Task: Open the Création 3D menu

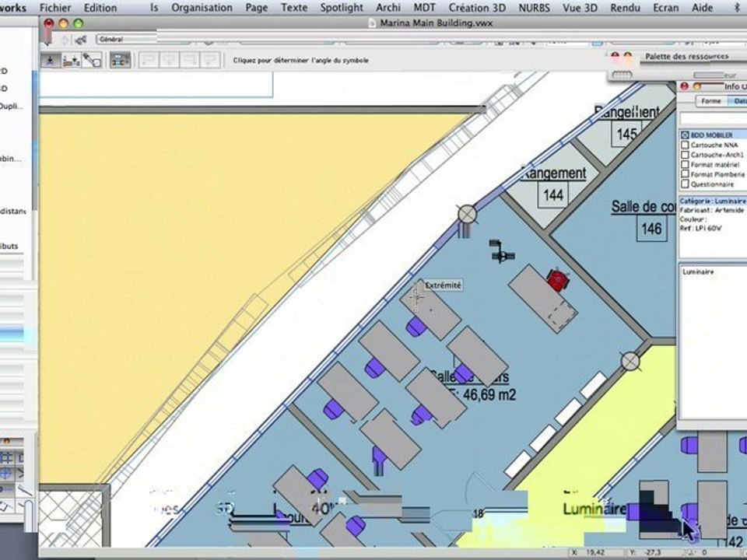Action: tap(477, 8)
